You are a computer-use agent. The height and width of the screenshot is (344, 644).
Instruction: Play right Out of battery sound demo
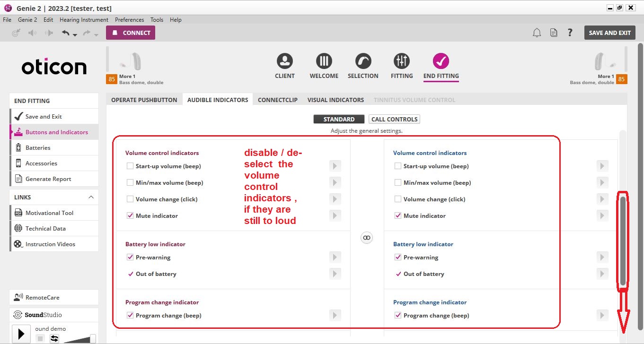[x=602, y=274]
